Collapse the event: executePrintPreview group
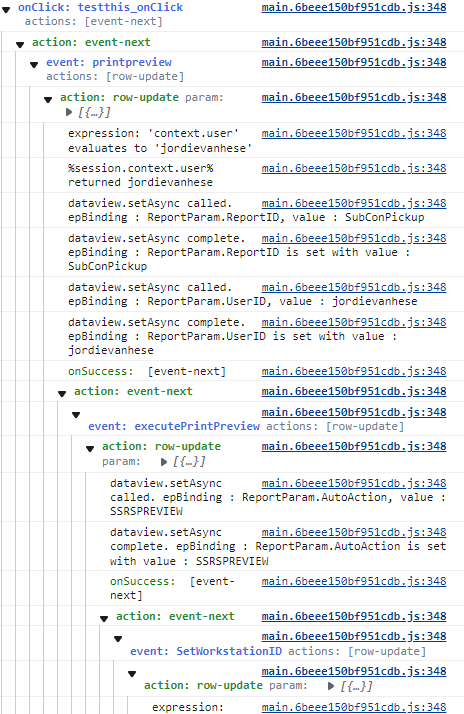The height and width of the screenshot is (714, 464). [x=76, y=414]
